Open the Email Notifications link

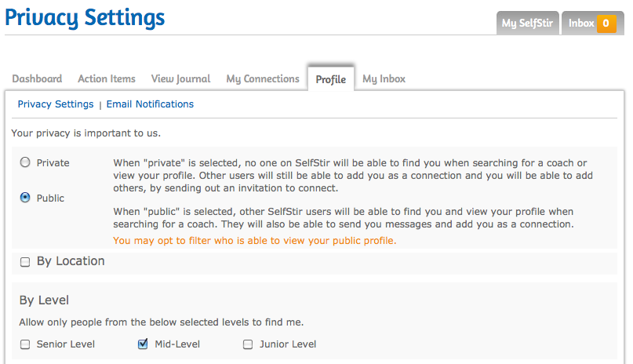pos(150,104)
